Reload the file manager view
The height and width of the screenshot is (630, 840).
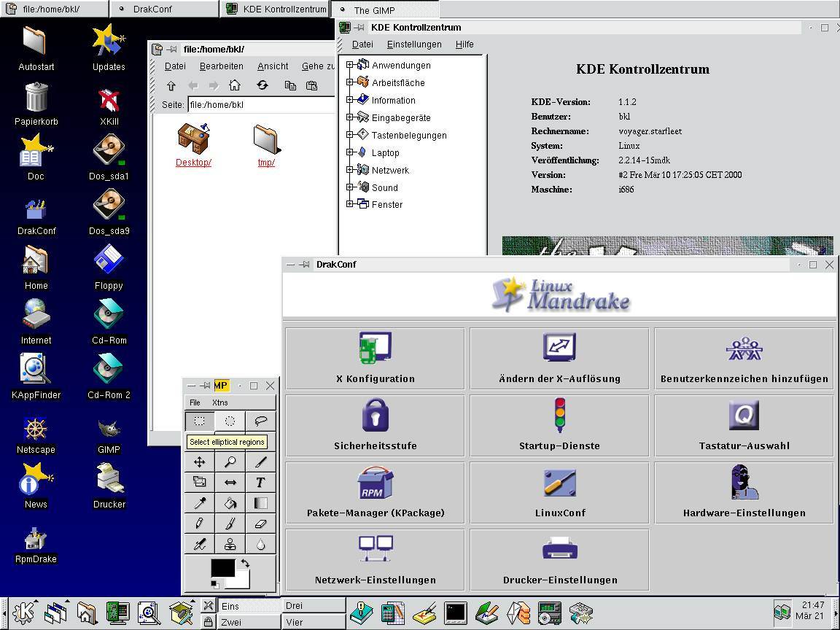[262, 85]
